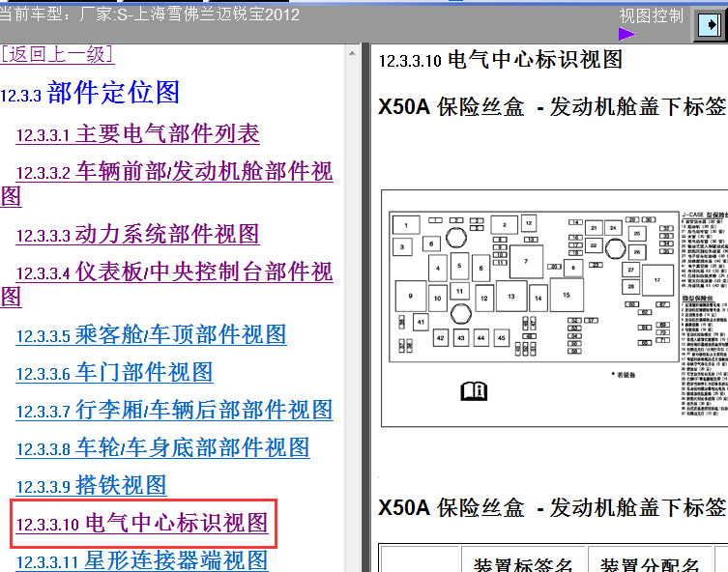
Task: Click relay 17 in fuse diagram
Action: click(657, 280)
